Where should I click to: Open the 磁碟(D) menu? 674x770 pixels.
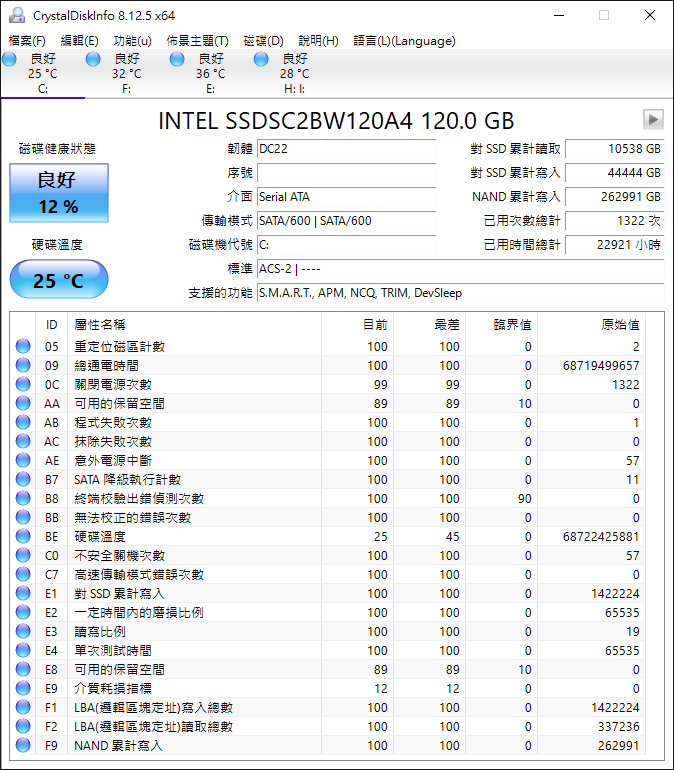pos(264,41)
